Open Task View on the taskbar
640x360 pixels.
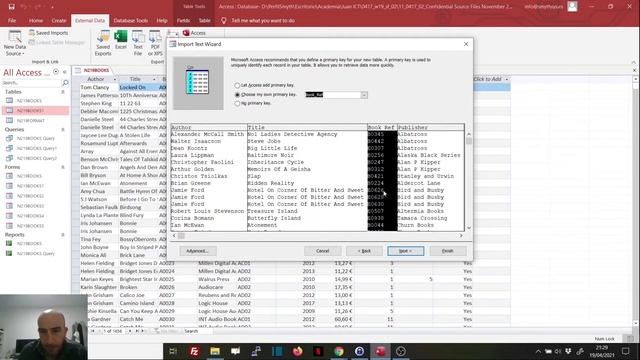pyautogui.click(x=173, y=351)
